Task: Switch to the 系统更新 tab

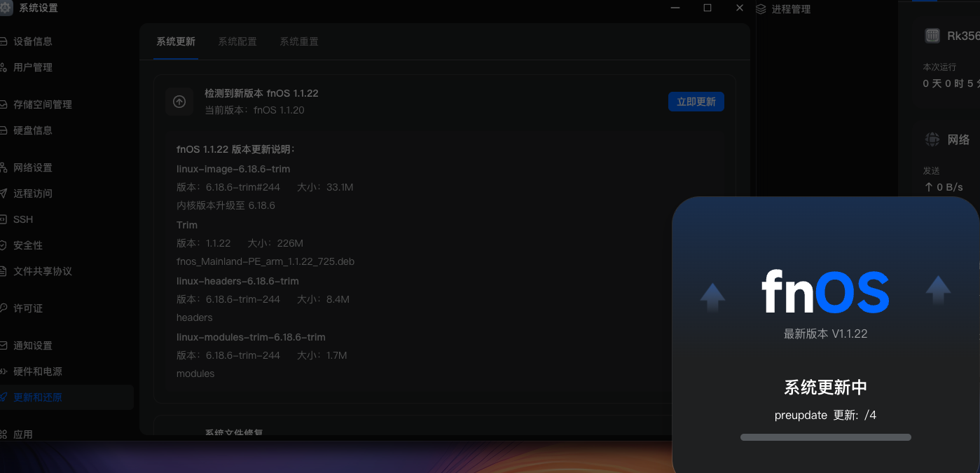Action: click(x=176, y=41)
